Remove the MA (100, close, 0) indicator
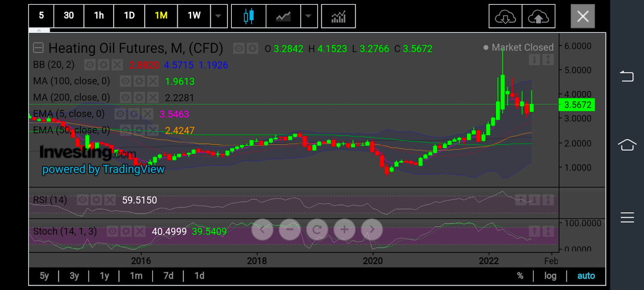644x290 pixels. point(153,81)
